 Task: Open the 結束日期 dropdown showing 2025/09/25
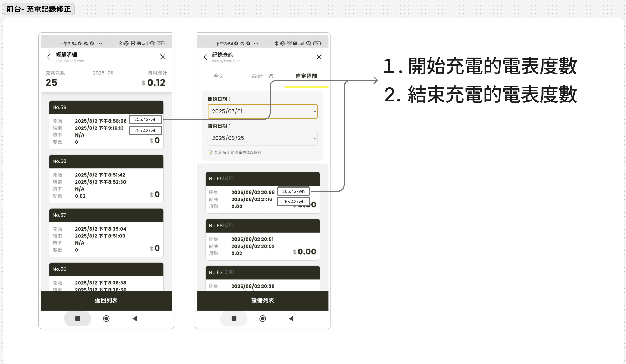coord(263,138)
